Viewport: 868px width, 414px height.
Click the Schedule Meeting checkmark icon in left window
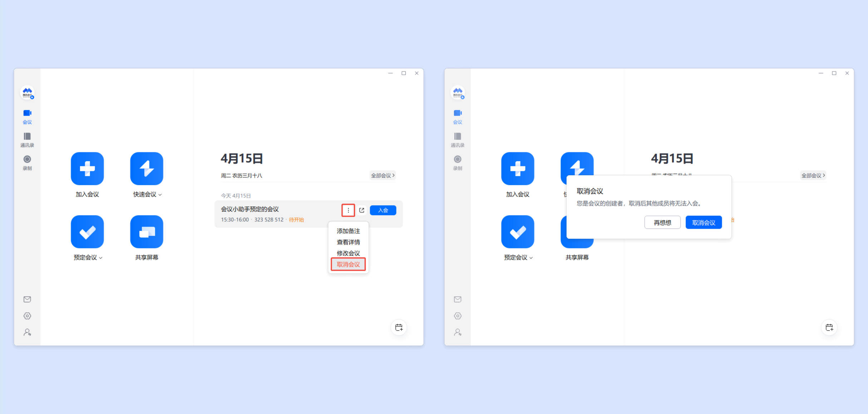pos(87,232)
